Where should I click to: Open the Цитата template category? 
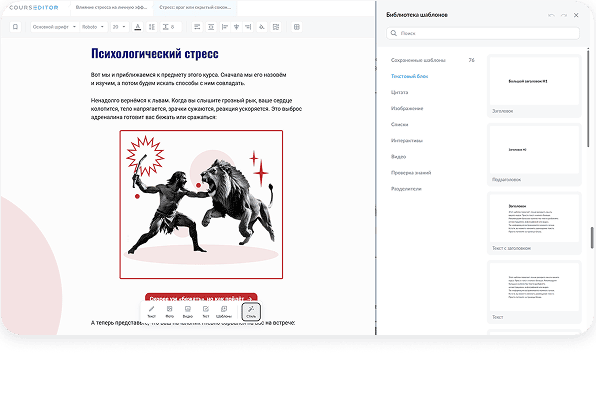399,92
